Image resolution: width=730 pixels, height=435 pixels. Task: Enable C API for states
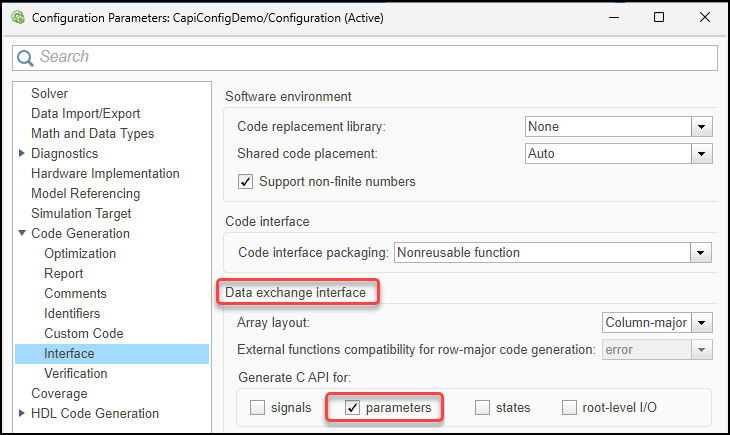tap(483, 408)
